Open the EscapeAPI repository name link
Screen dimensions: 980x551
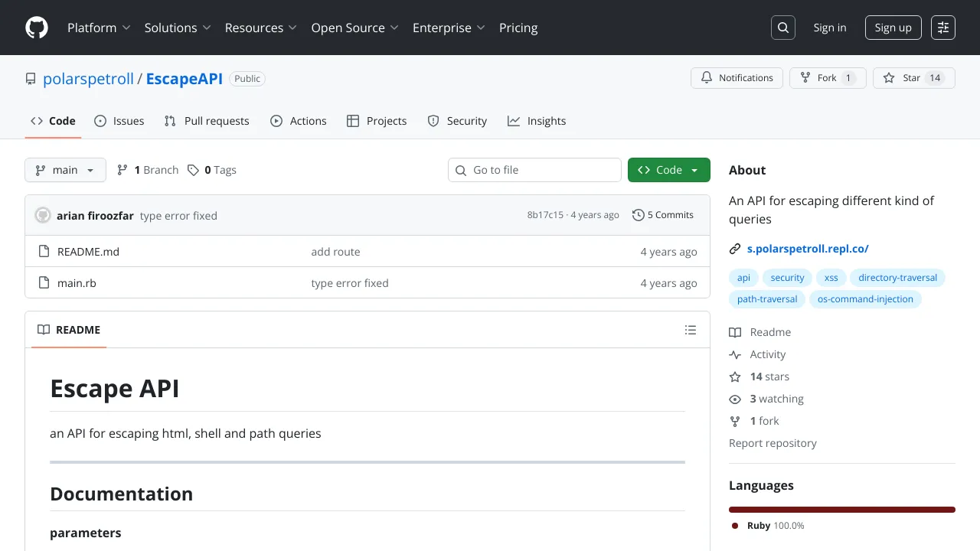click(x=184, y=79)
